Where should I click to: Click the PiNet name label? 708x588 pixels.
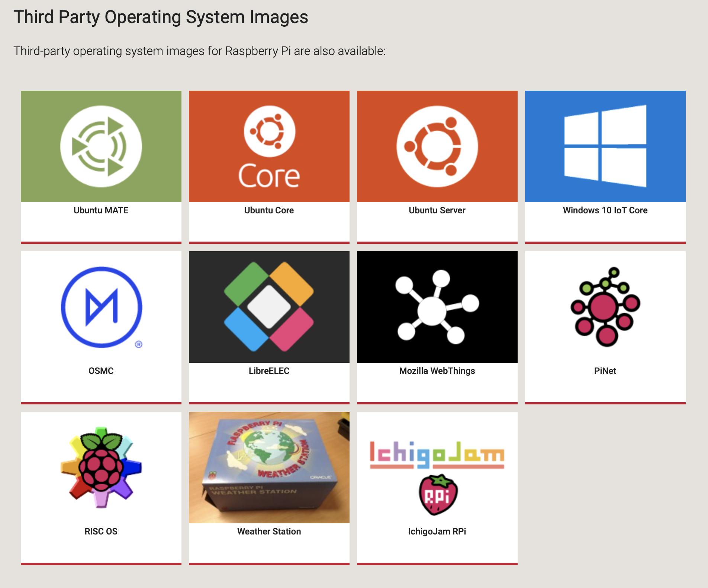pos(605,371)
